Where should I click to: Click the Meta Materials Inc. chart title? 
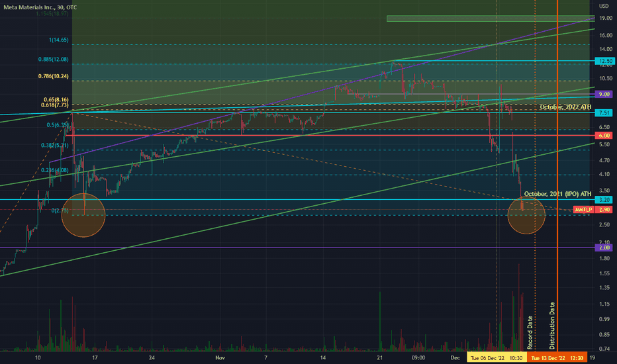pyautogui.click(x=40, y=7)
